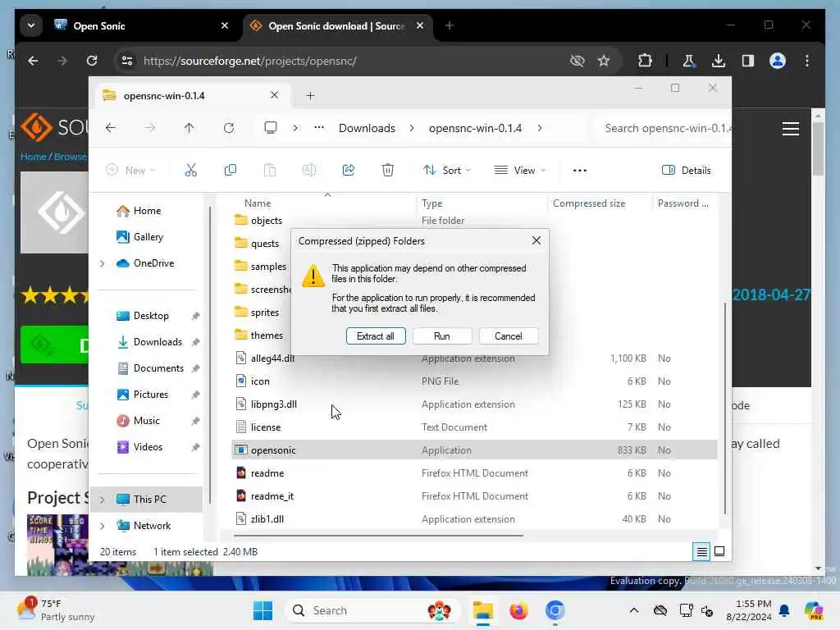Expand chevron before Downloads breadcrumb
The width and height of the screenshot is (840, 630).
click(x=295, y=128)
